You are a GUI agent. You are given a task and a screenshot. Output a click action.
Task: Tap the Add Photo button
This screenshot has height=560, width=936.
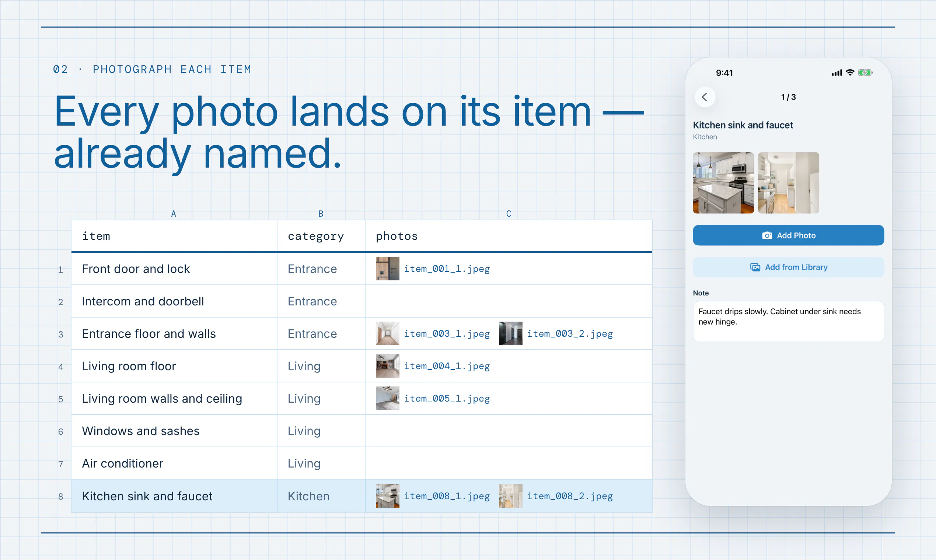pyautogui.click(x=788, y=235)
